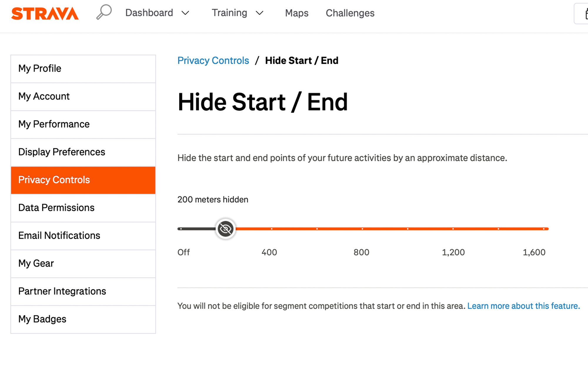Open the Challenges page
Image resolution: width=588 pixels, height=392 pixels.
pos(350,13)
